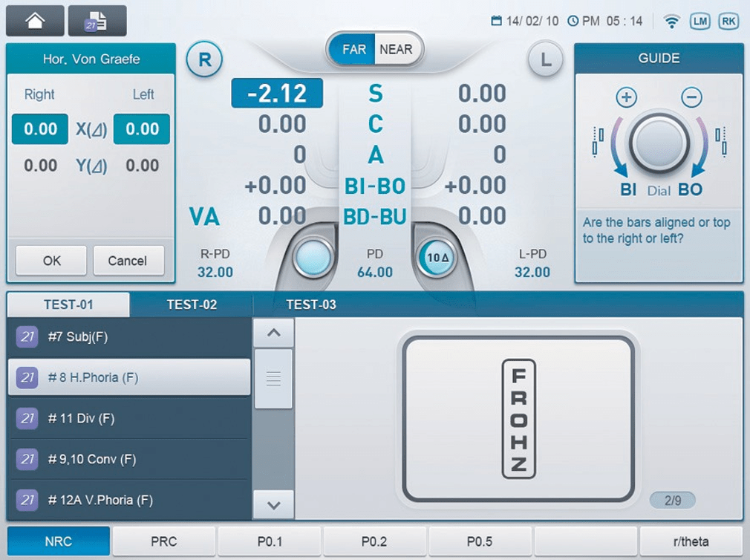Switch to FAR mode
The height and width of the screenshot is (560, 750).
coord(353,50)
